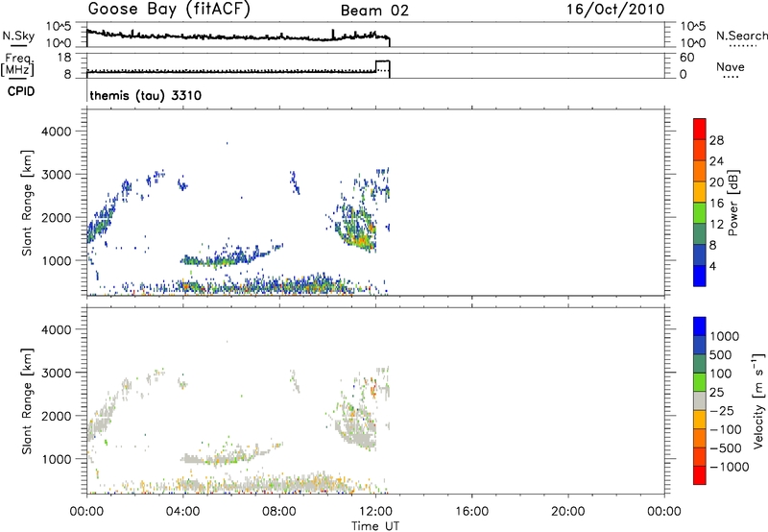Click the '08:00' time tick label
This screenshot has width=768, height=532.
point(279,512)
